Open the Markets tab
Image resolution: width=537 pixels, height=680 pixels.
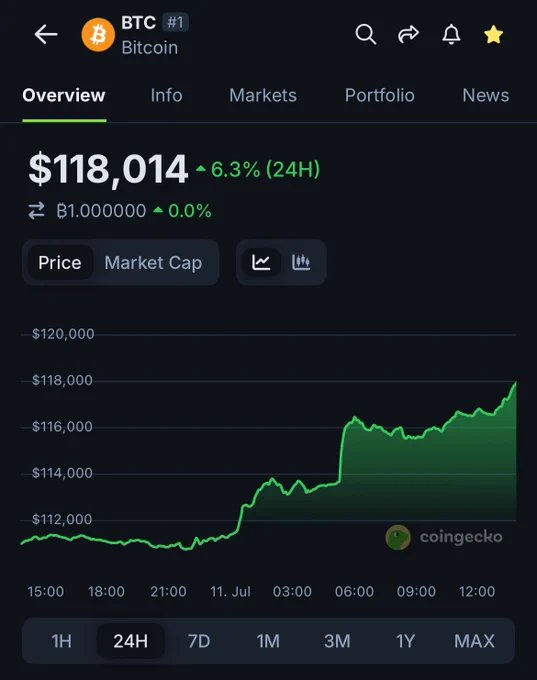coord(263,95)
